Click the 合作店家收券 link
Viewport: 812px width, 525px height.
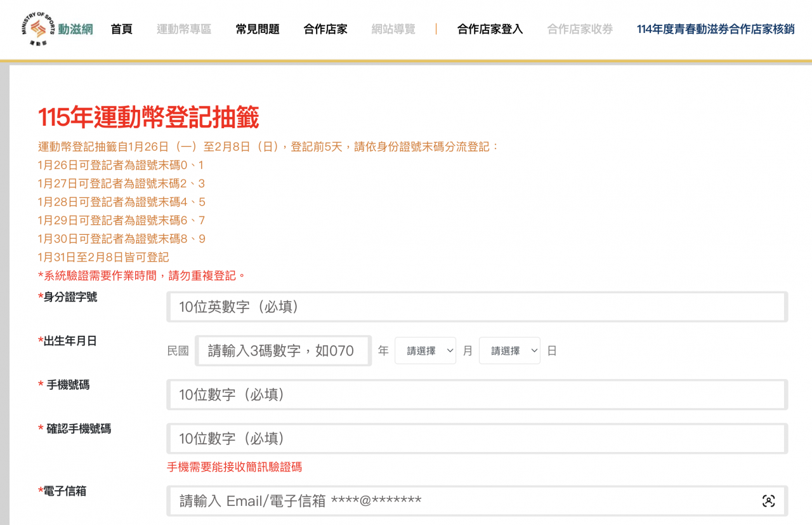[580, 29]
